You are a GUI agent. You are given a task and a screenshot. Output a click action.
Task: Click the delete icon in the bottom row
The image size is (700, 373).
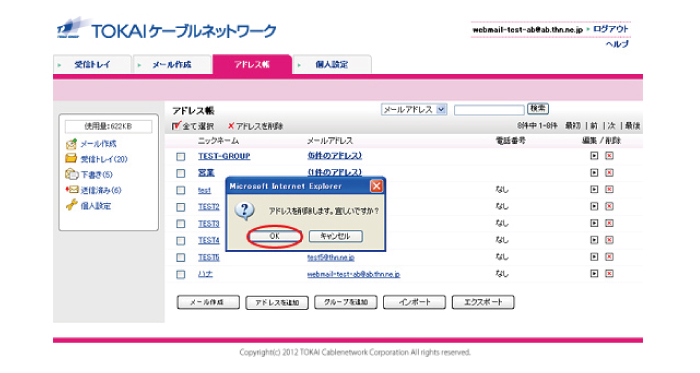609,274
